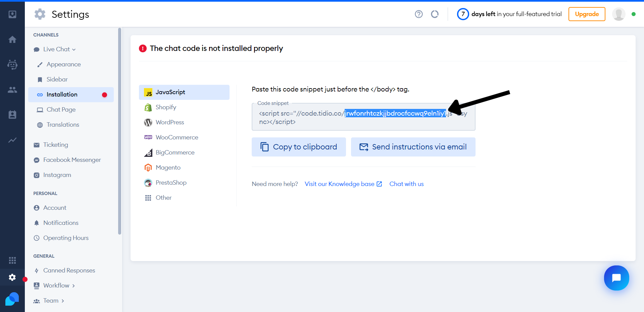This screenshot has width=644, height=312.
Task: Open Installation settings
Action: click(x=71, y=95)
